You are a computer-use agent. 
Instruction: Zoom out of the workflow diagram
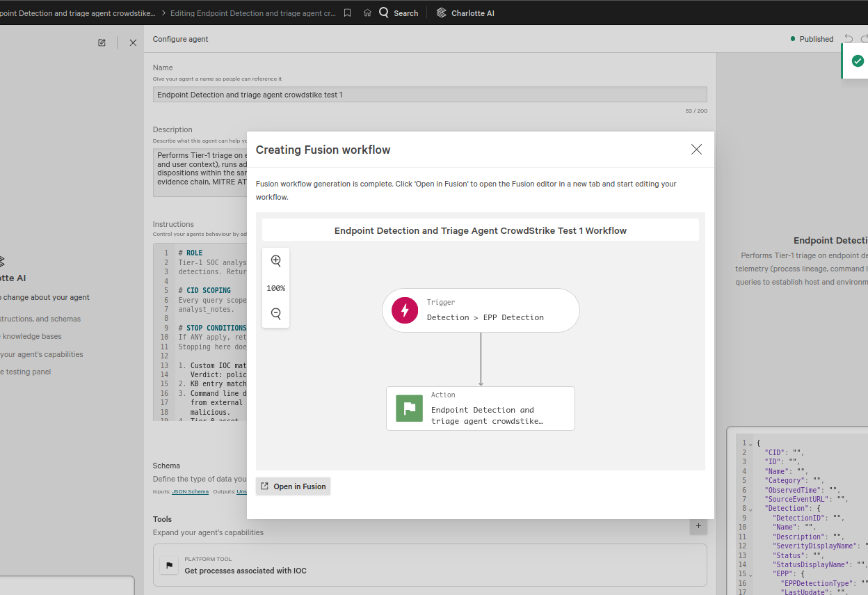276,314
